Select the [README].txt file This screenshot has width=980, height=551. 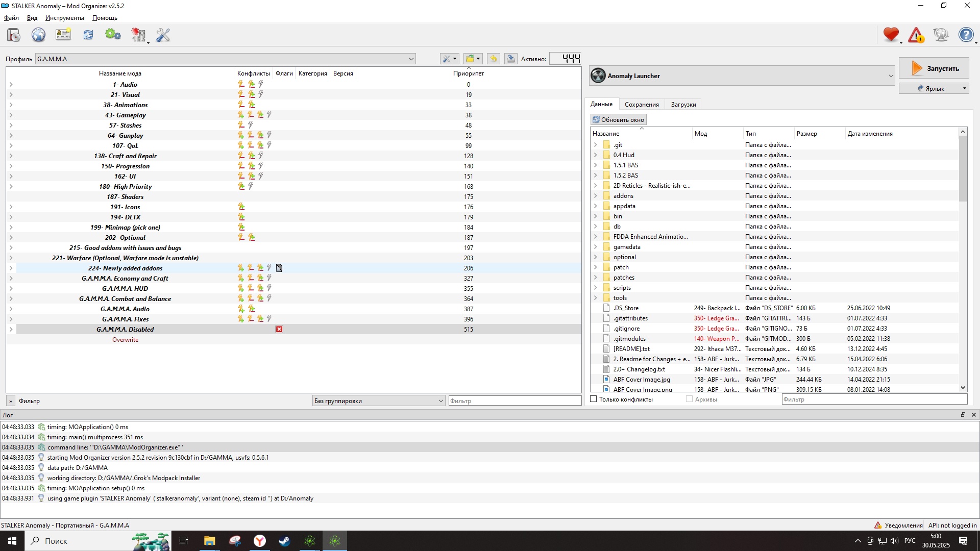(x=631, y=349)
